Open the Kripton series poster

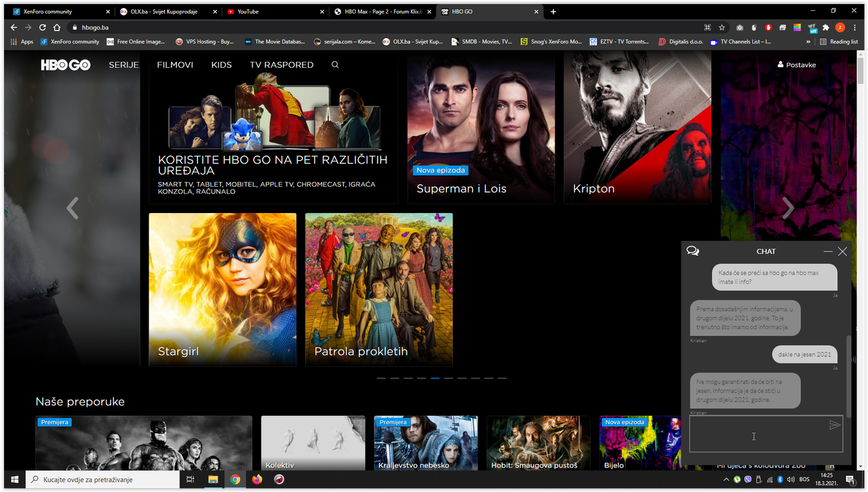point(637,127)
